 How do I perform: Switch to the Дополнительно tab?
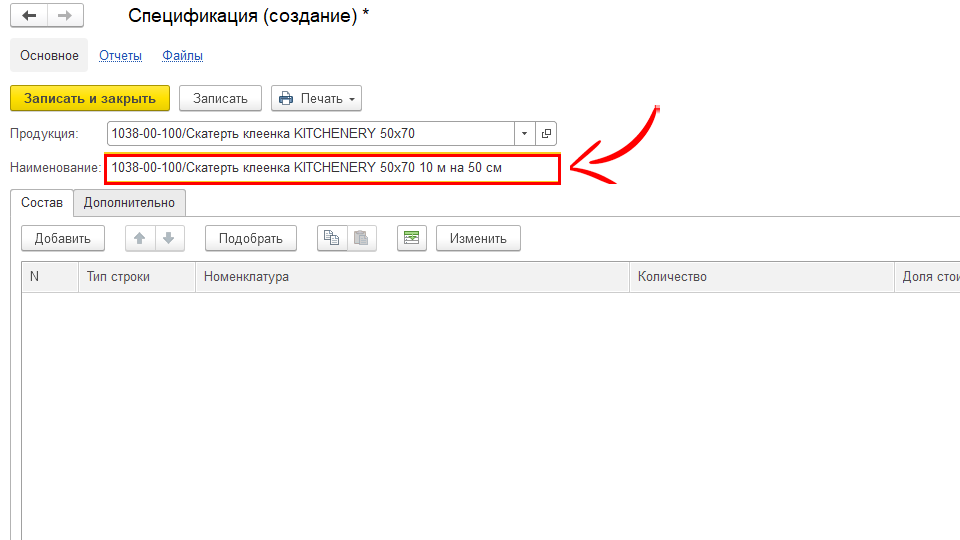click(x=129, y=203)
